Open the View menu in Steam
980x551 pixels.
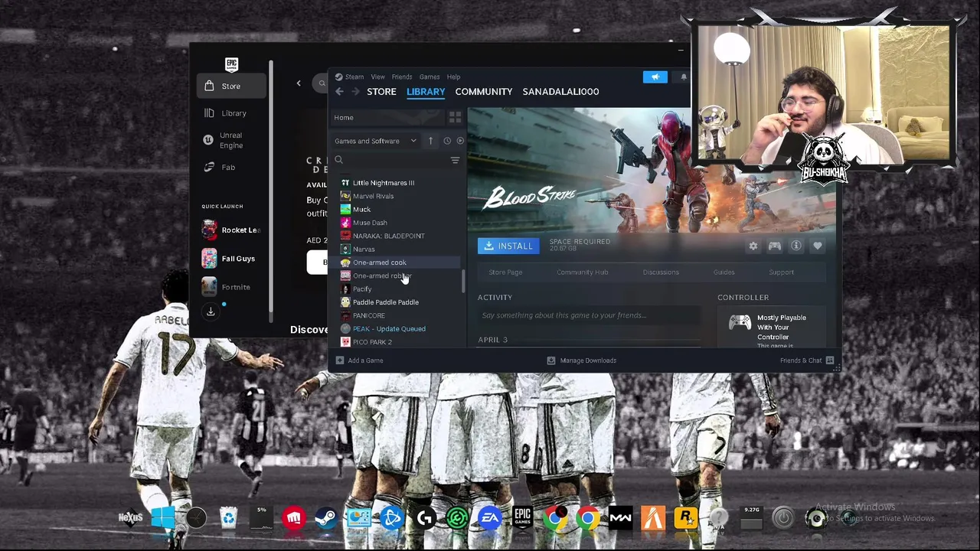pos(378,77)
